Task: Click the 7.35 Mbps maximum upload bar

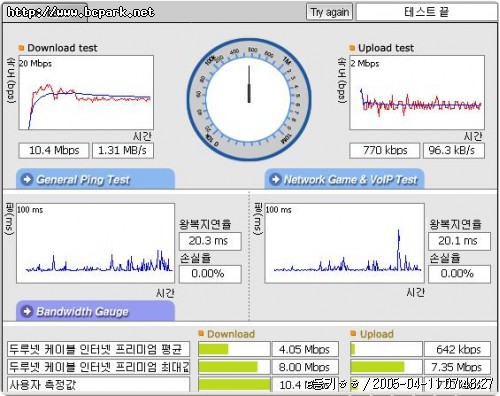Action: [386, 367]
